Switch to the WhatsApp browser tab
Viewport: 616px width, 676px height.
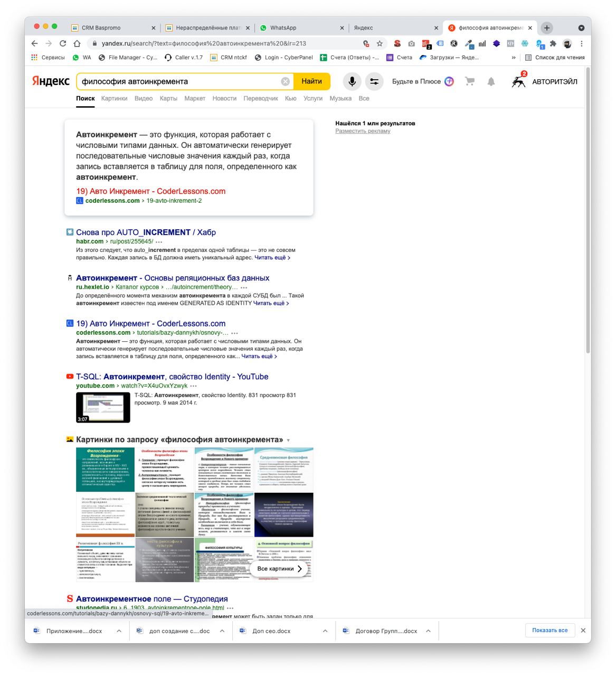coord(301,28)
